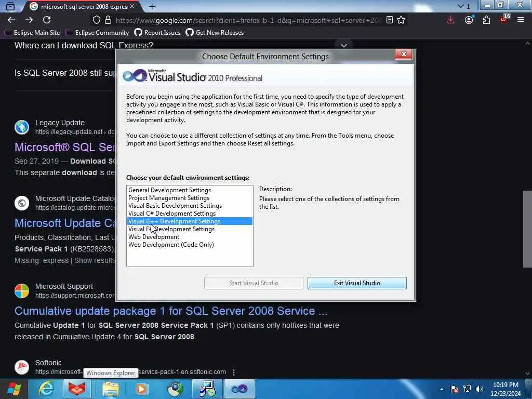Click the taskbar clock showing 10:19 PM
532x399 pixels.
point(506,389)
